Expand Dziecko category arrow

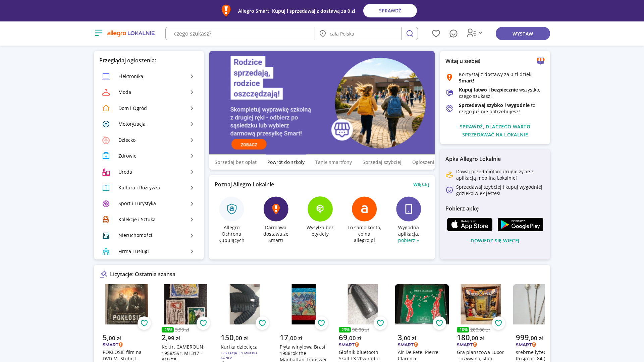click(192, 140)
